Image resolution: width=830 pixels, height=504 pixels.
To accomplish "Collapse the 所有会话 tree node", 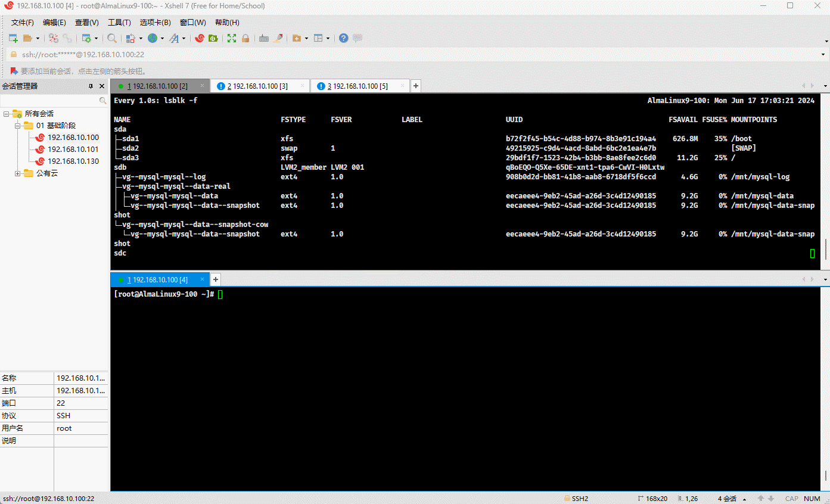I will (6, 114).
